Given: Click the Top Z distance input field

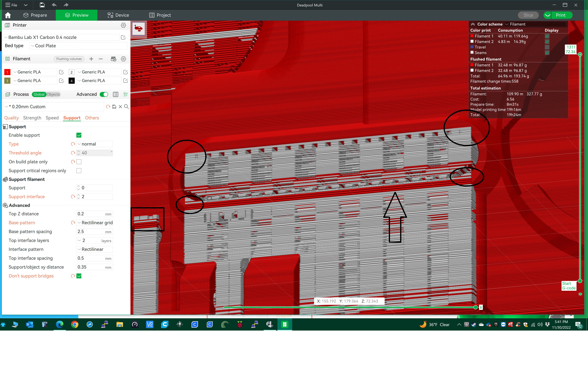Looking at the screenshot, I should click(x=94, y=214).
